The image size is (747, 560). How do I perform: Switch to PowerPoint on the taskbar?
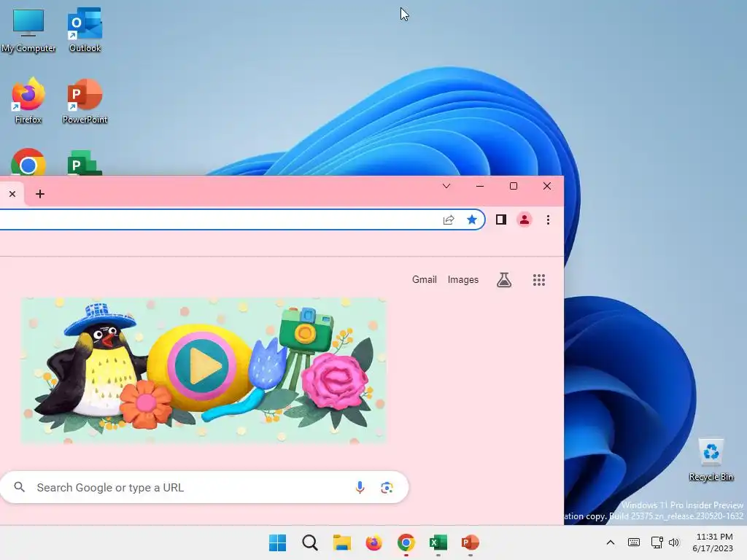coord(471,542)
